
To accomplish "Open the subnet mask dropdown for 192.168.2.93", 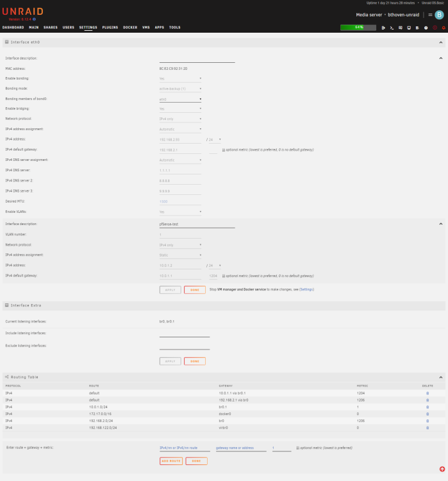I will click(215, 140).
